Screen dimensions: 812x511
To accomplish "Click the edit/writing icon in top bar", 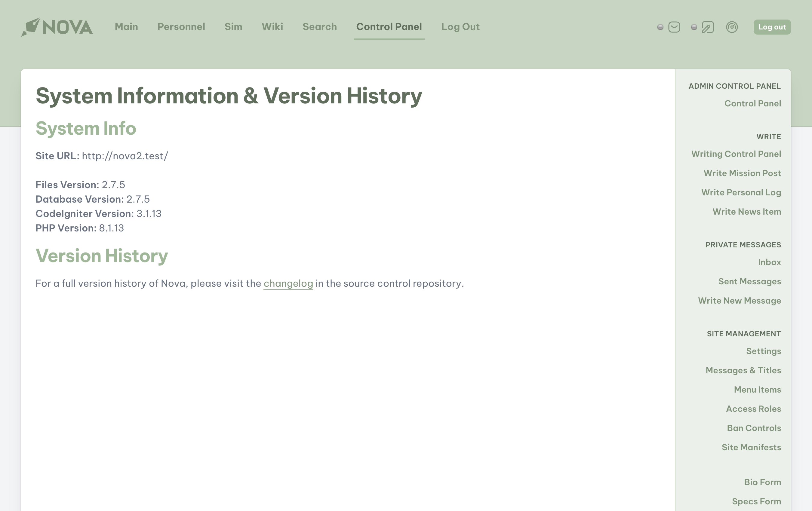I will [708, 27].
